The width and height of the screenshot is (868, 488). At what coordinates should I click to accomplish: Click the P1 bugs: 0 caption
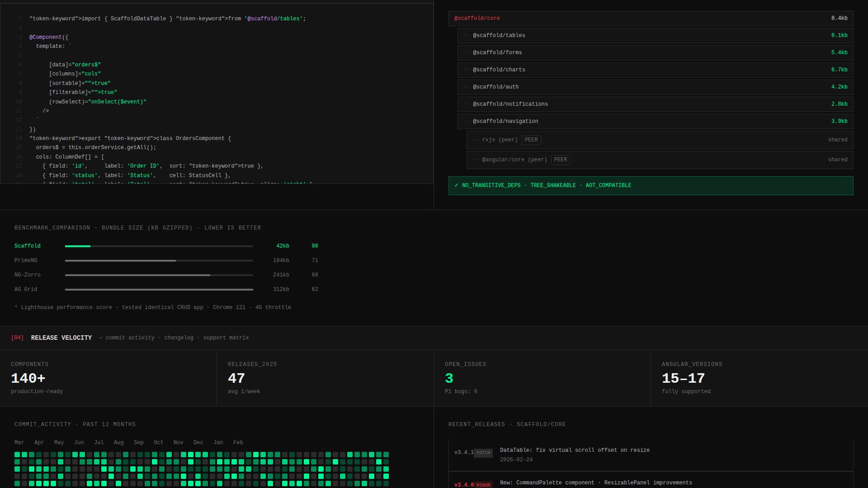pos(461,392)
